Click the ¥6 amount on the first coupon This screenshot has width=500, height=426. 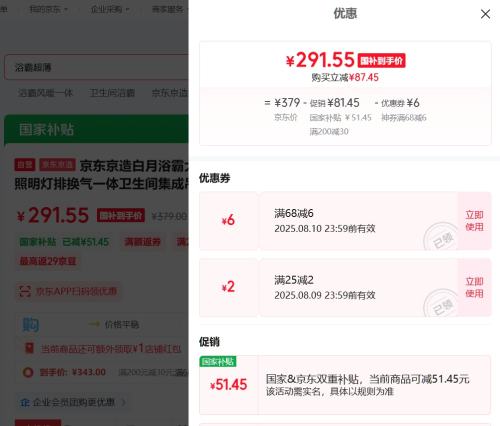pyautogui.click(x=228, y=220)
